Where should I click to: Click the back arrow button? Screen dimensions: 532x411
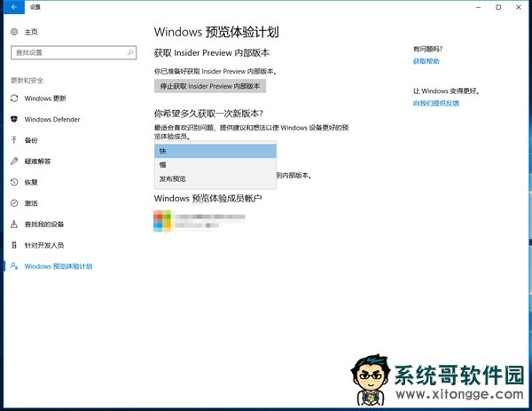(14, 7)
